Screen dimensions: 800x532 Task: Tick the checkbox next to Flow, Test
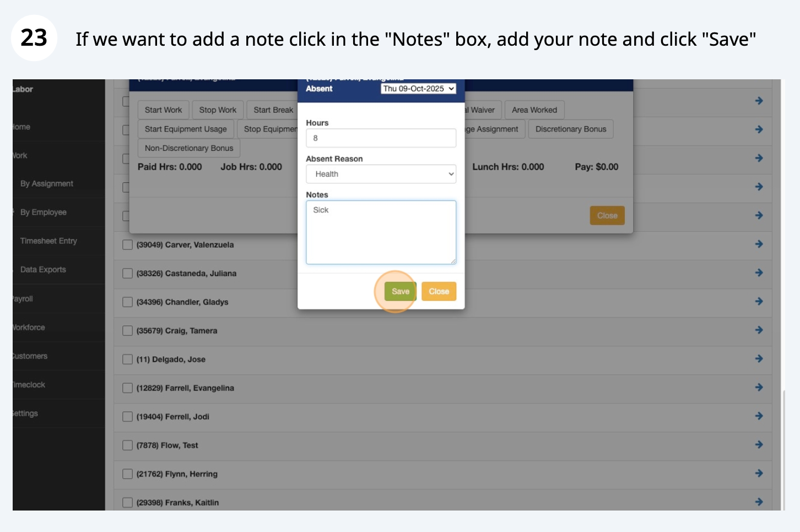point(127,445)
